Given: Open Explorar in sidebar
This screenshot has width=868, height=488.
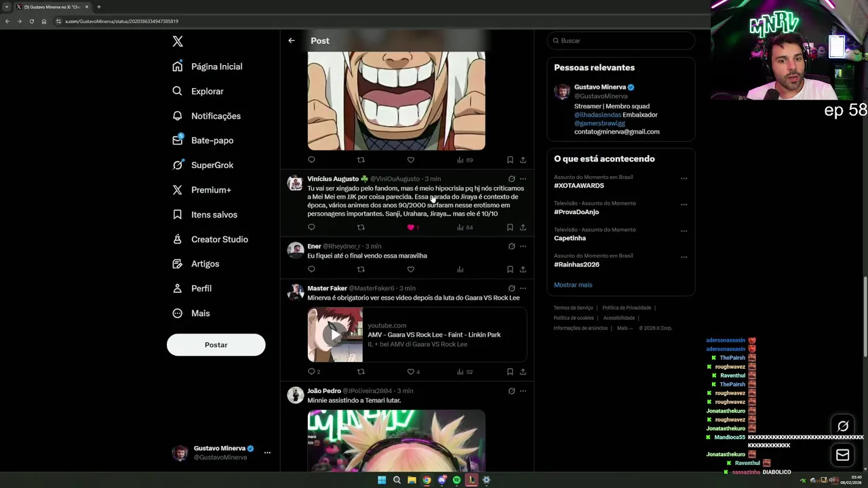Looking at the screenshot, I should coord(198,91).
